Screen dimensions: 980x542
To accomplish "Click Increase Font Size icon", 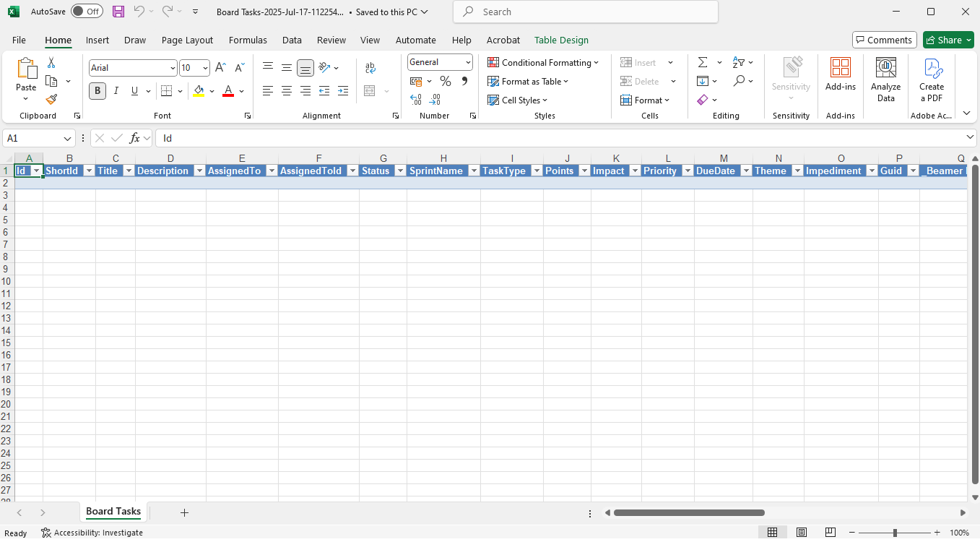I will point(221,68).
